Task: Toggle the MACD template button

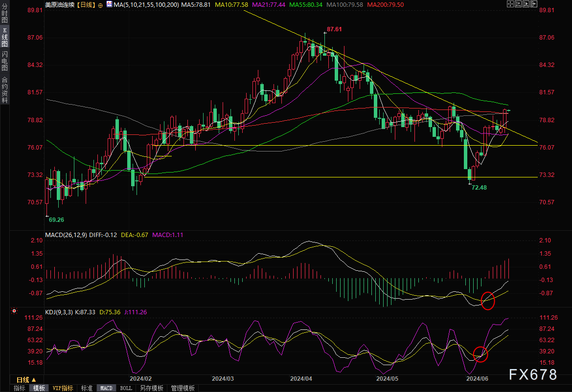Action: (x=106, y=389)
